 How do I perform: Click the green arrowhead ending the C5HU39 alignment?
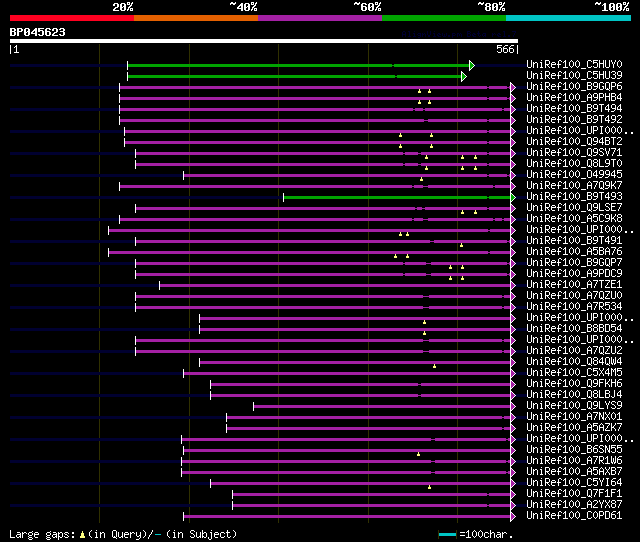coord(464,76)
